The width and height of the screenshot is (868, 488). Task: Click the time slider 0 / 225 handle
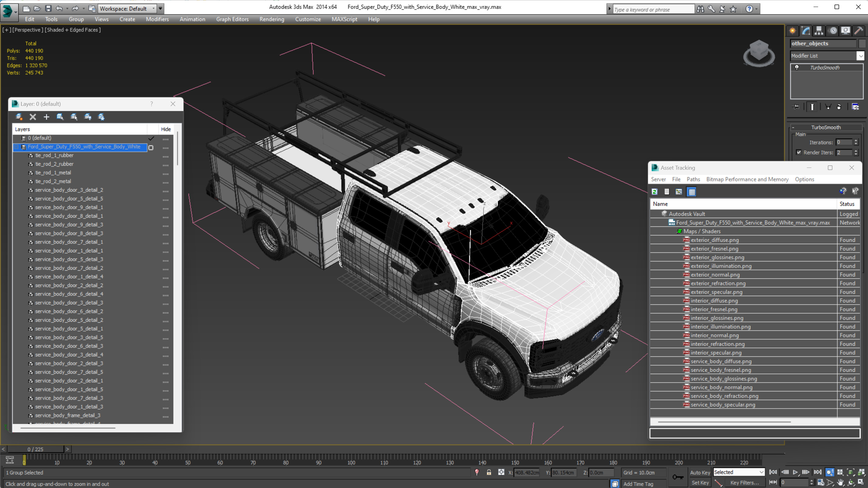tap(35, 449)
